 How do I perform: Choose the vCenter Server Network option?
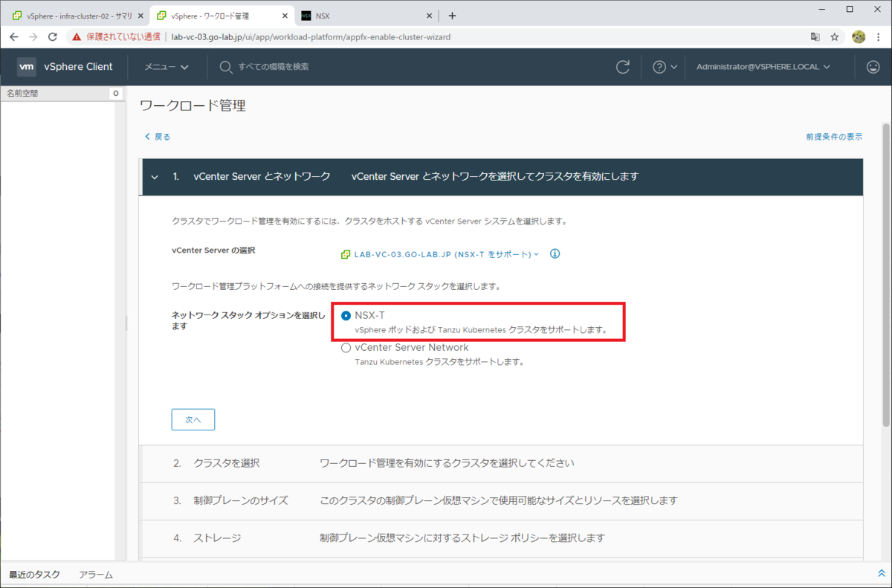point(346,347)
